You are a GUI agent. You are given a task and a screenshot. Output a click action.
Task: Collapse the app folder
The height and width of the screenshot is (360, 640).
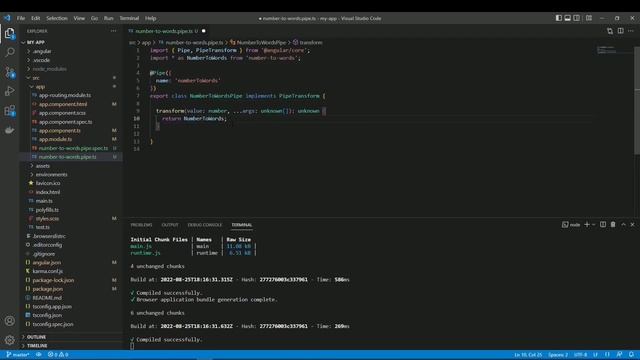point(40,87)
